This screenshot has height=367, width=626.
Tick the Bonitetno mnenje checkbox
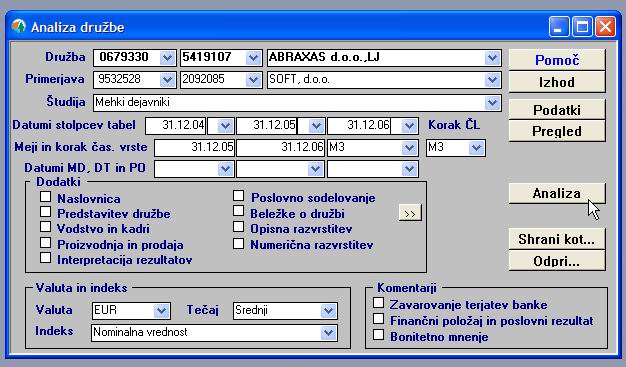378,335
